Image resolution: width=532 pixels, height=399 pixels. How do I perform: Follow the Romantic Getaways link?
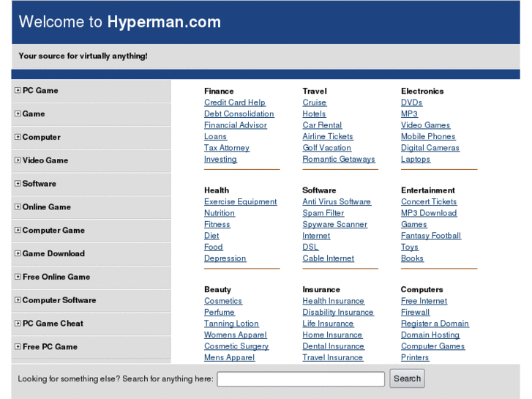[x=339, y=159]
